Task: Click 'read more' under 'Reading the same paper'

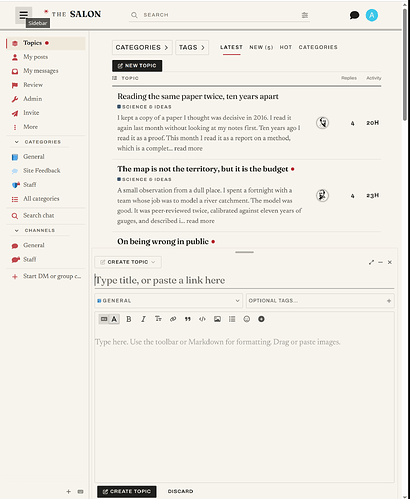Action: pos(188,148)
